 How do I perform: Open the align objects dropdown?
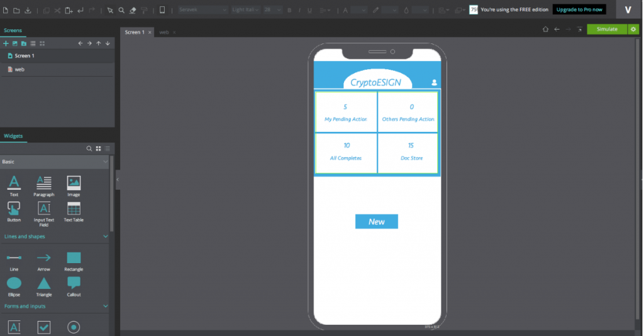coord(443,10)
